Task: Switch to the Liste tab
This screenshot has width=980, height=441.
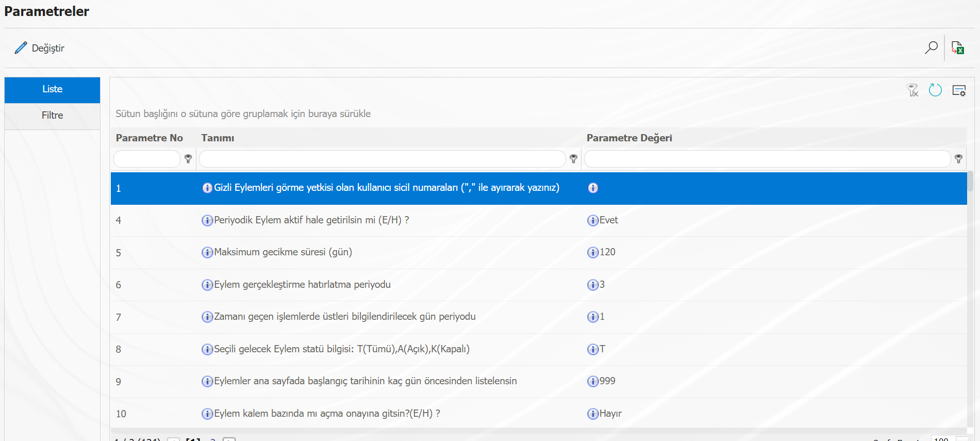Action: pyautogui.click(x=52, y=90)
